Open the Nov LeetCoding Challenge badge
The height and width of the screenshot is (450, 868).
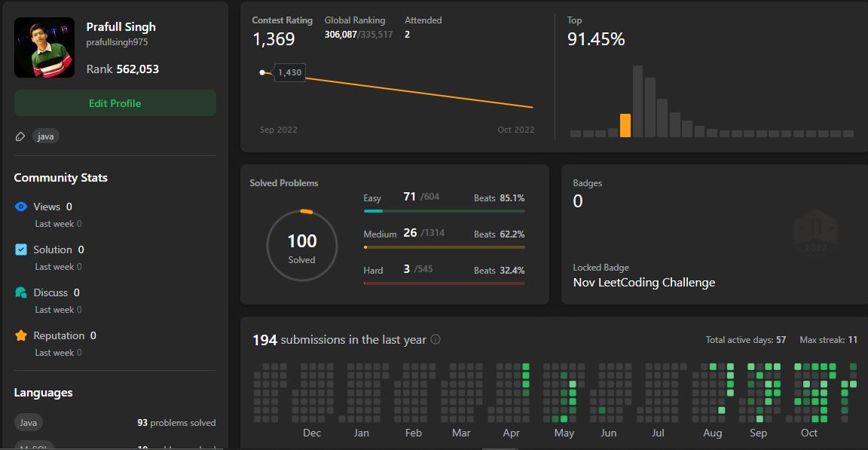[x=643, y=283]
